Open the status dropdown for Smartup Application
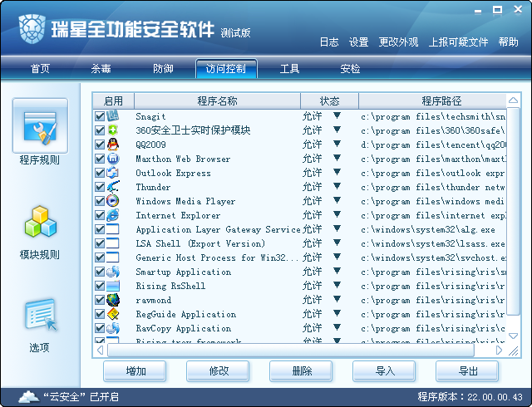Screen dimensions: 532x407 pos(337,271)
